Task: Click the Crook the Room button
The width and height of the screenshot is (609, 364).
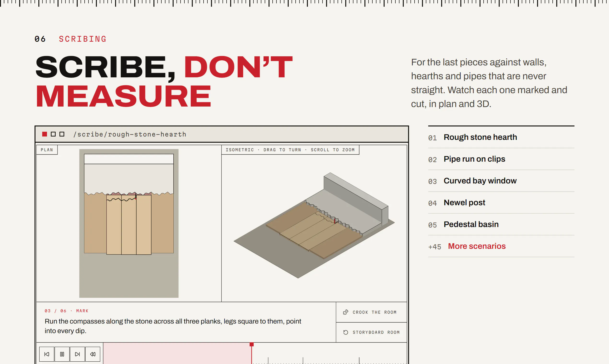Action: click(x=371, y=312)
